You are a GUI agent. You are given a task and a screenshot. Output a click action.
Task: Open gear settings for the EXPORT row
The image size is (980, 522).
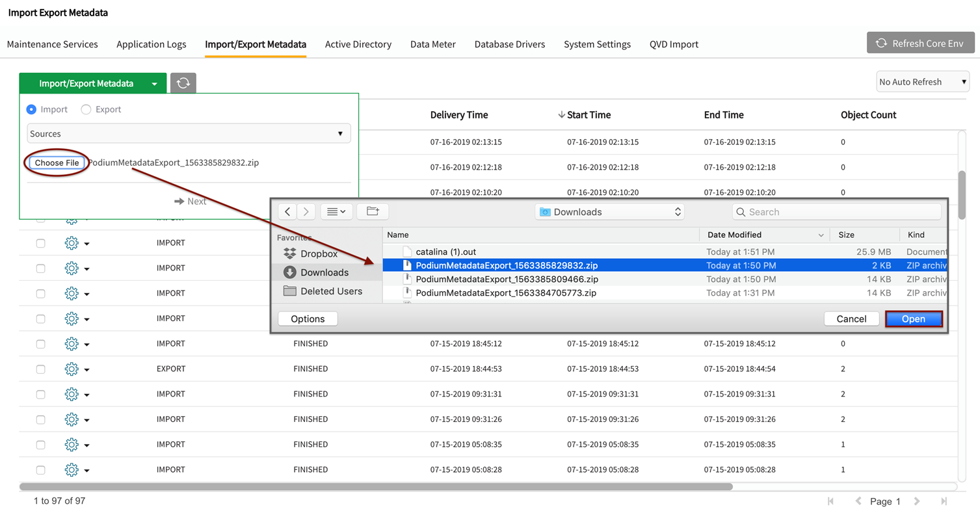72,369
